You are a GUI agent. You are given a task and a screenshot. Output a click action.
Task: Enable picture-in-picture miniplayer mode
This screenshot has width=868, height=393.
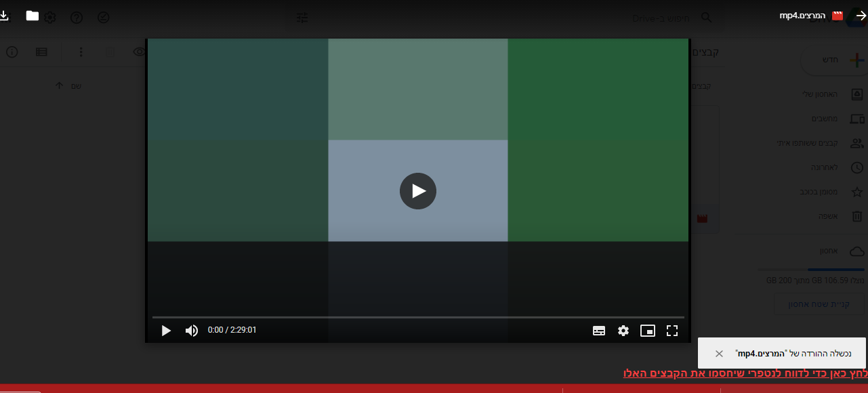pos(648,331)
